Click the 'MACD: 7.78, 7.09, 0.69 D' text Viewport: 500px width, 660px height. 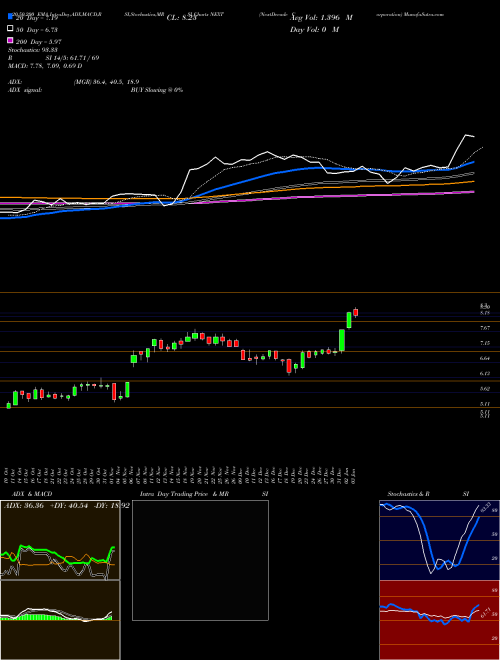pos(45,66)
